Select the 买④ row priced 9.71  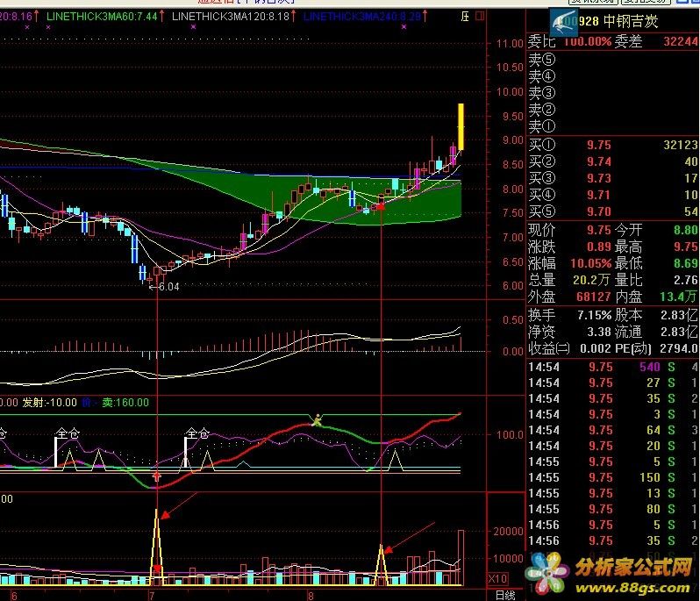pos(613,195)
